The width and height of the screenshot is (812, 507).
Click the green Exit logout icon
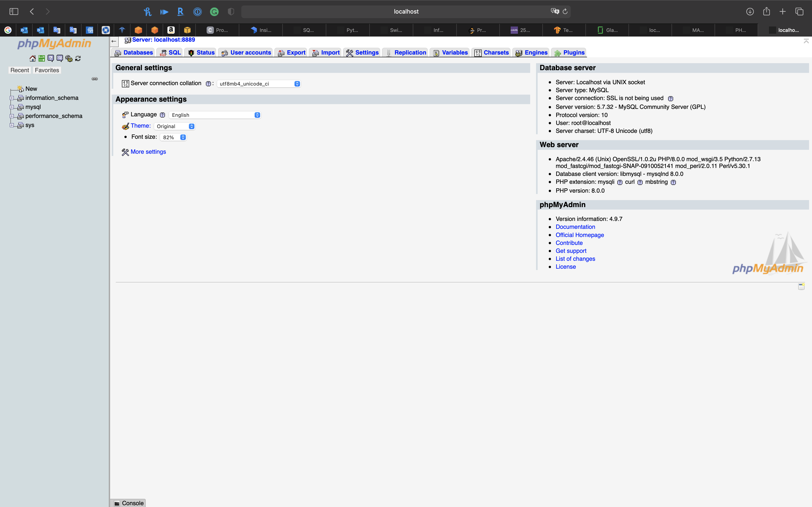[42, 58]
